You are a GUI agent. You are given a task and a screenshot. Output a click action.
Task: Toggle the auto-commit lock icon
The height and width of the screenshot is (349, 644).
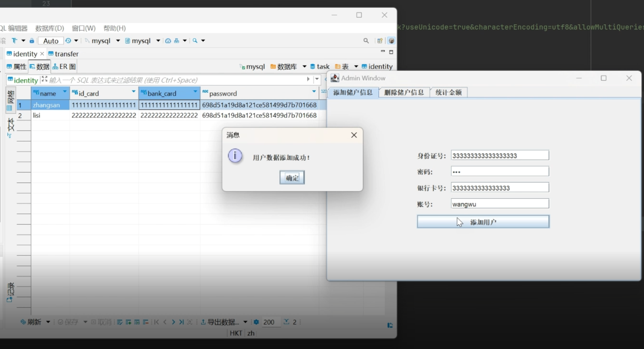click(32, 40)
